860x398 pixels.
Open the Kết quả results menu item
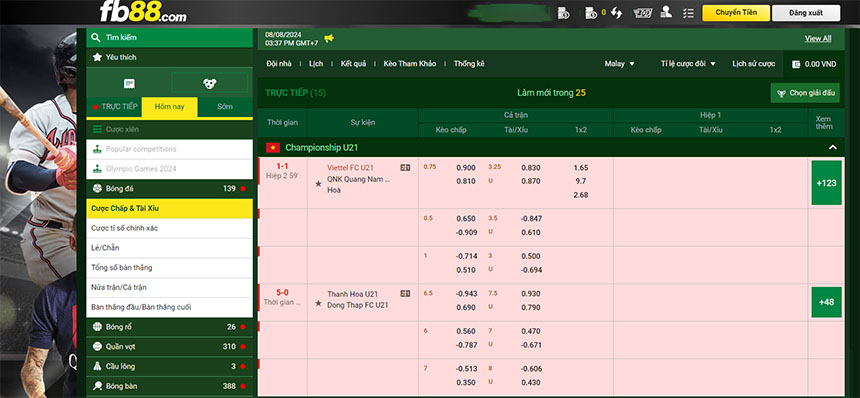pyautogui.click(x=353, y=64)
